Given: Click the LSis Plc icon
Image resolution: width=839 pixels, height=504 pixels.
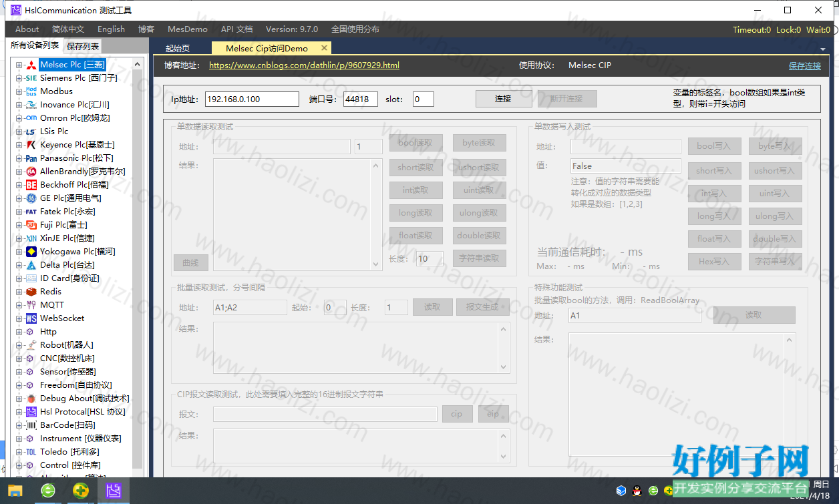Looking at the screenshot, I should pos(31,132).
